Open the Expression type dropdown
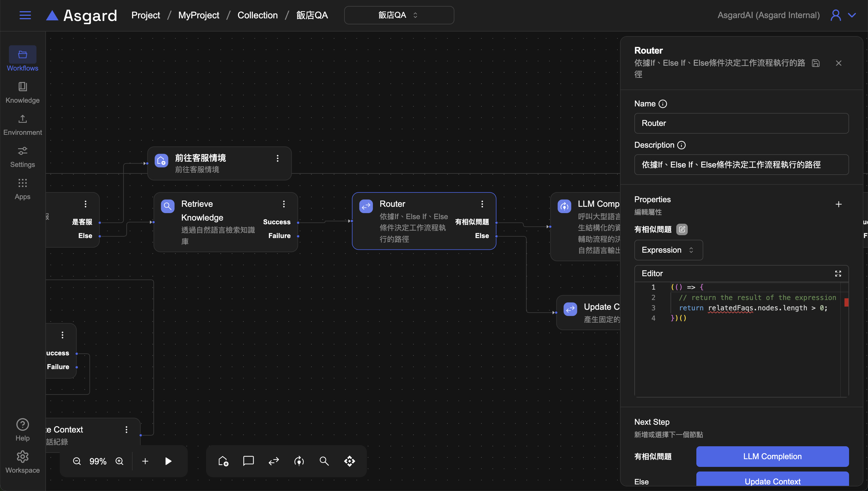Viewport: 868px width, 491px height. coord(668,250)
